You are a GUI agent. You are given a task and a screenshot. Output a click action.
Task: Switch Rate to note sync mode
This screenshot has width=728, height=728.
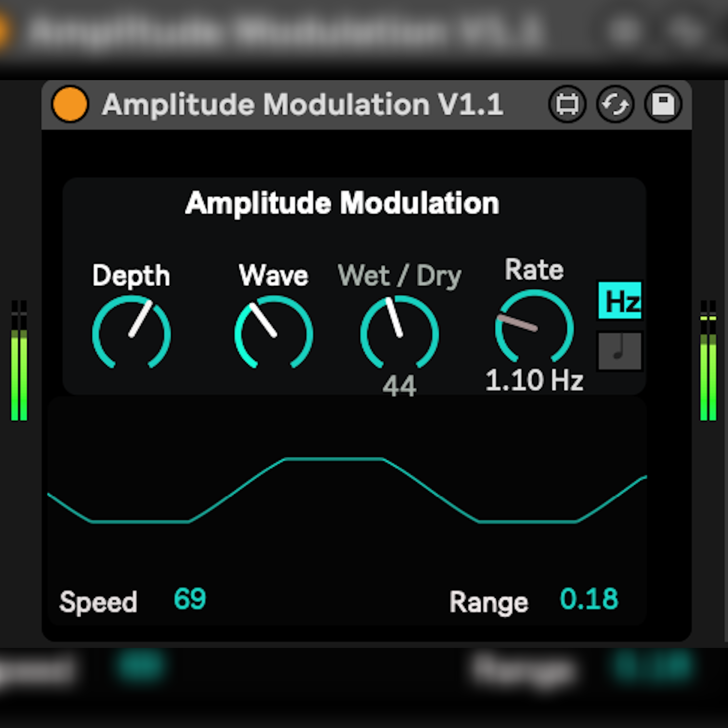click(620, 351)
